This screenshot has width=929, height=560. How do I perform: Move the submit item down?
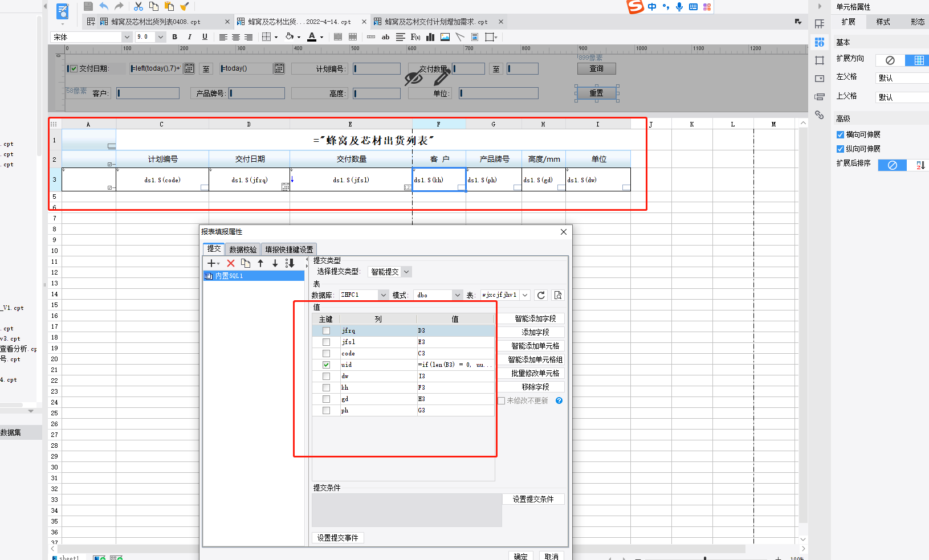point(275,263)
